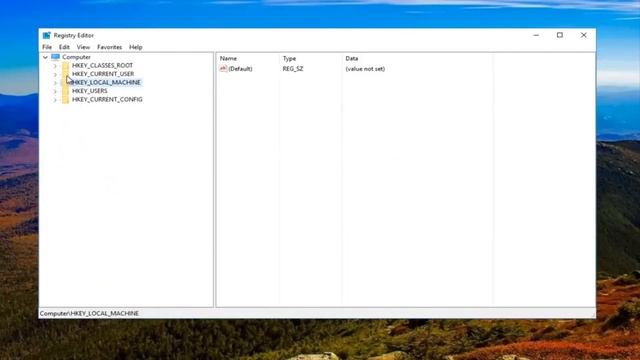Image resolution: width=640 pixels, height=360 pixels.
Task: Select the HKEY_CLASSES_ROOT key
Action: coord(102,65)
